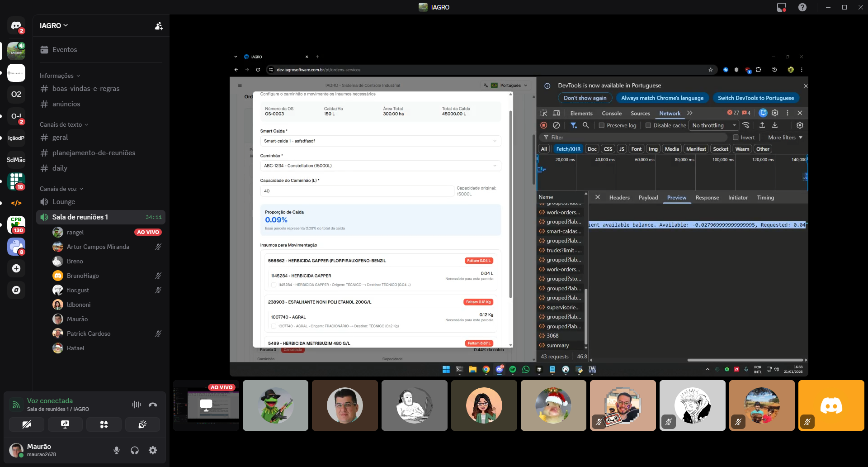
Task: Click the network timeline overview graph
Action: [672, 172]
